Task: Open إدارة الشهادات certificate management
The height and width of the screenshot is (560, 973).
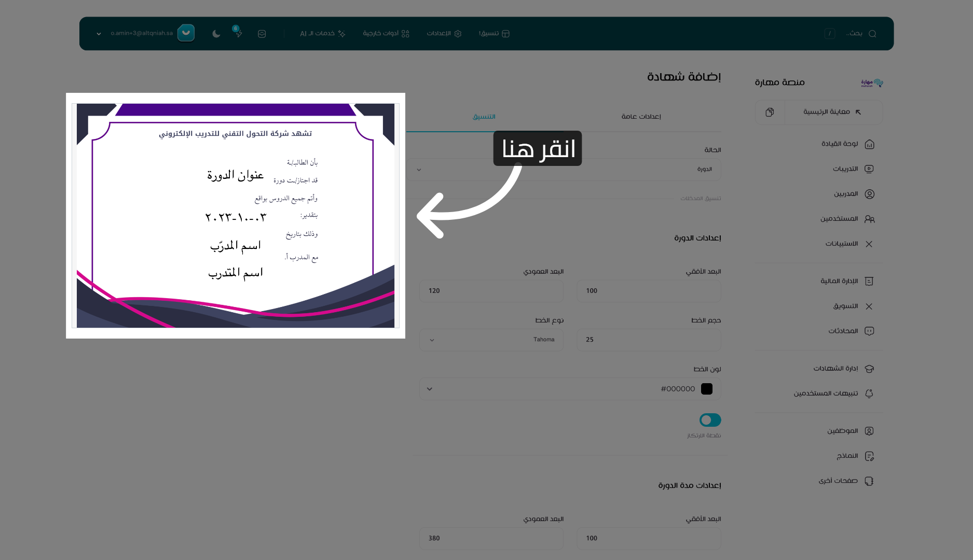Action: 870,368
